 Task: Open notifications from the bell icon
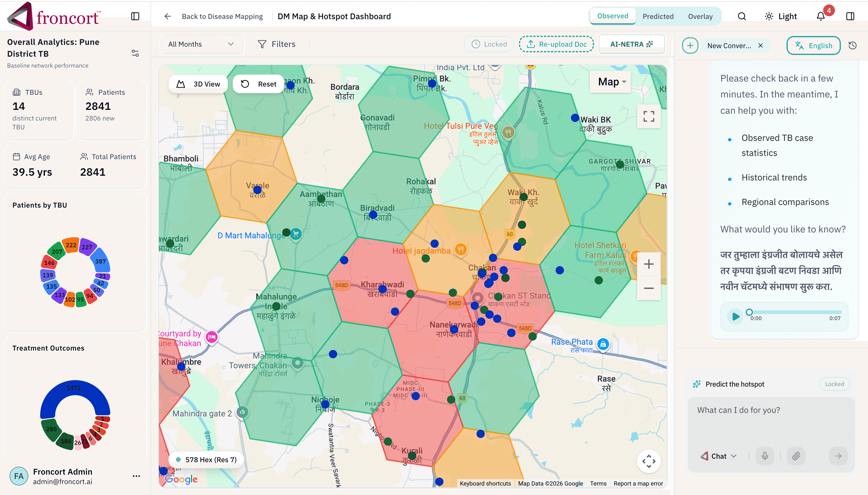[x=820, y=16]
